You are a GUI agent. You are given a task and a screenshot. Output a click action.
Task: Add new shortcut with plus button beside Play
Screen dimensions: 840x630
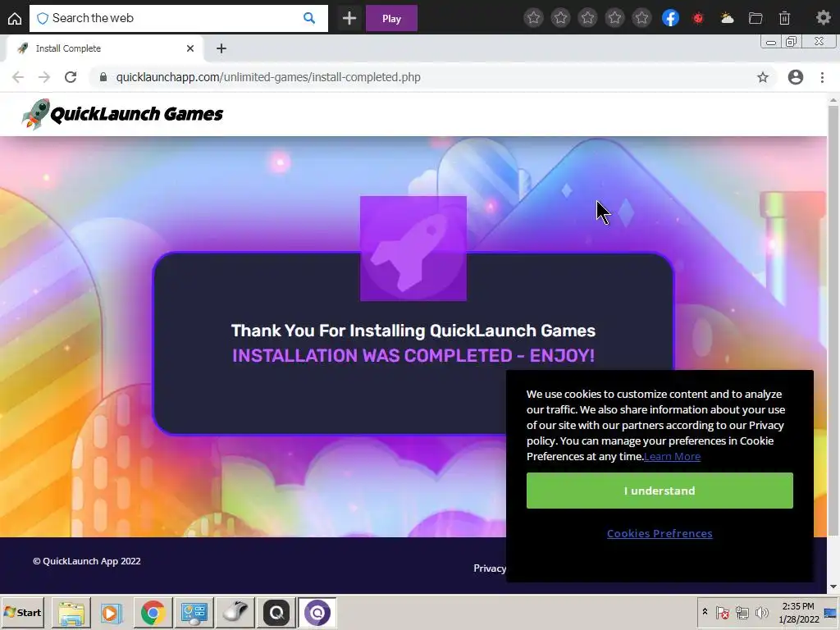tap(349, 18)
